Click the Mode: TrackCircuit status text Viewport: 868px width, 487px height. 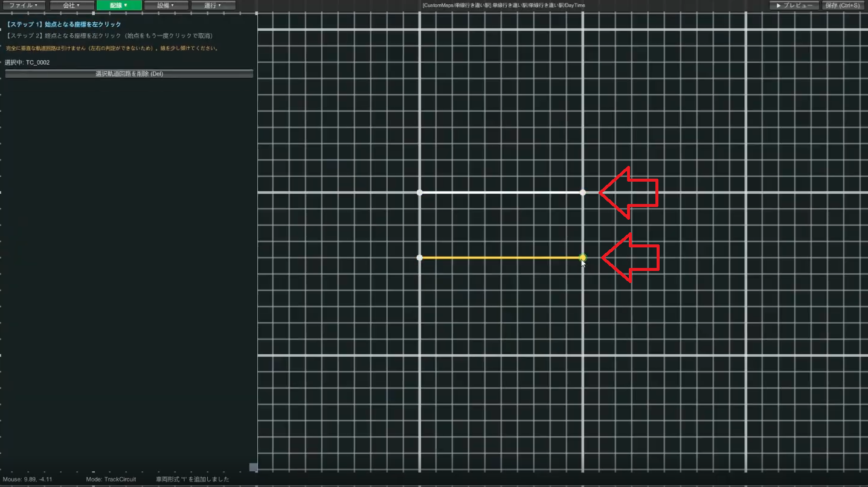coord(111,479)
